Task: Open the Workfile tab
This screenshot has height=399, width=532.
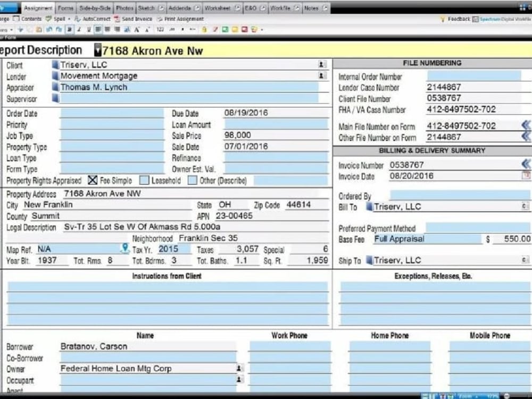Action: tap(285, 8)
